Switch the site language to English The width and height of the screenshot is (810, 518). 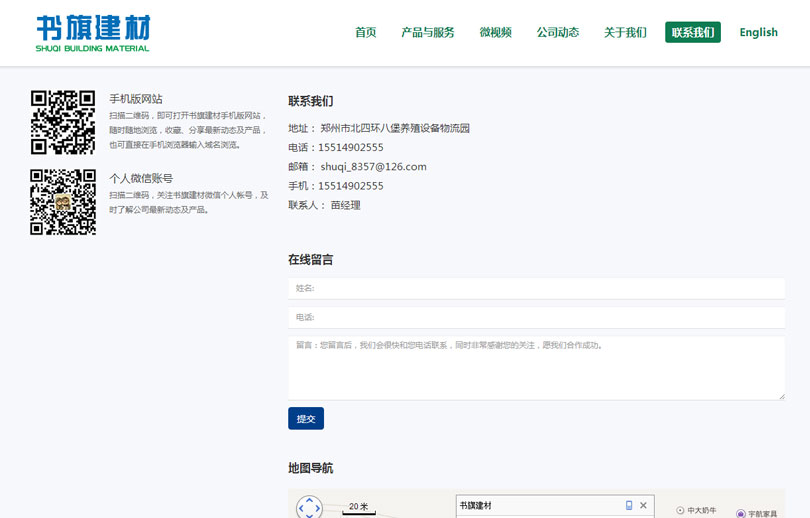tap(758, 32)
